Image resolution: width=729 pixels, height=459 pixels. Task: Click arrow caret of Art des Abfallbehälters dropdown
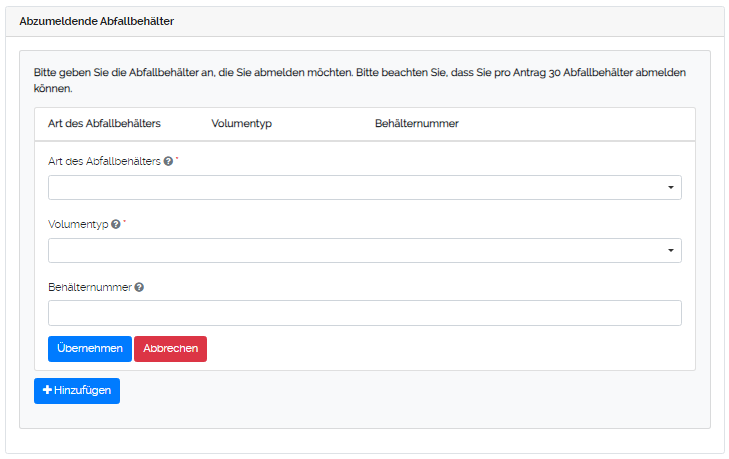(x=670, y=188)
